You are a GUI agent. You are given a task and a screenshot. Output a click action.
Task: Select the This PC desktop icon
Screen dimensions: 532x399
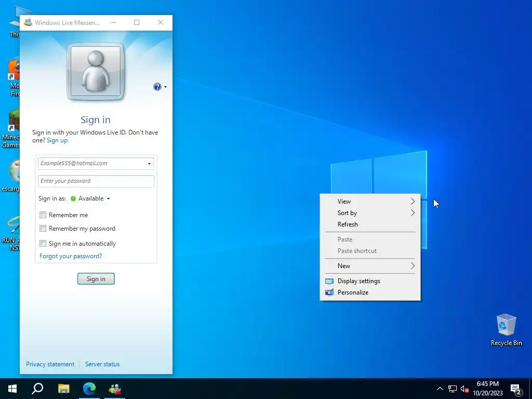tap(15, 22)
